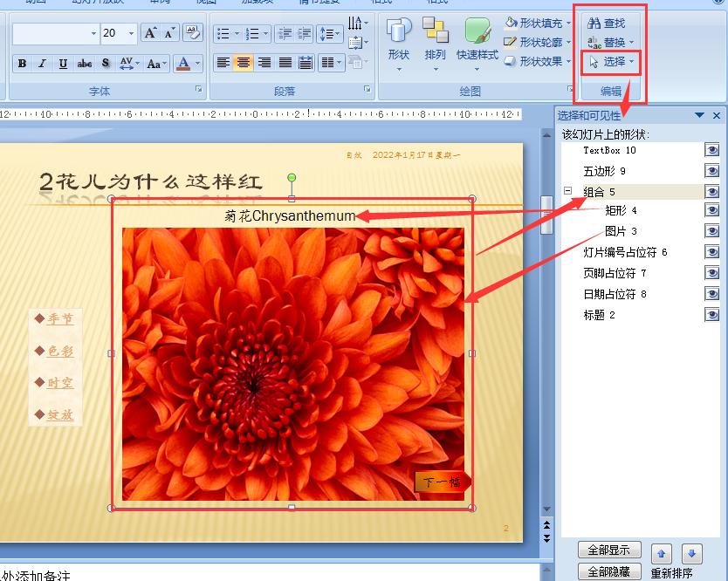Switch to the 视图 ribbon tab
Viewport: 728px width, 581px height.
204,2
